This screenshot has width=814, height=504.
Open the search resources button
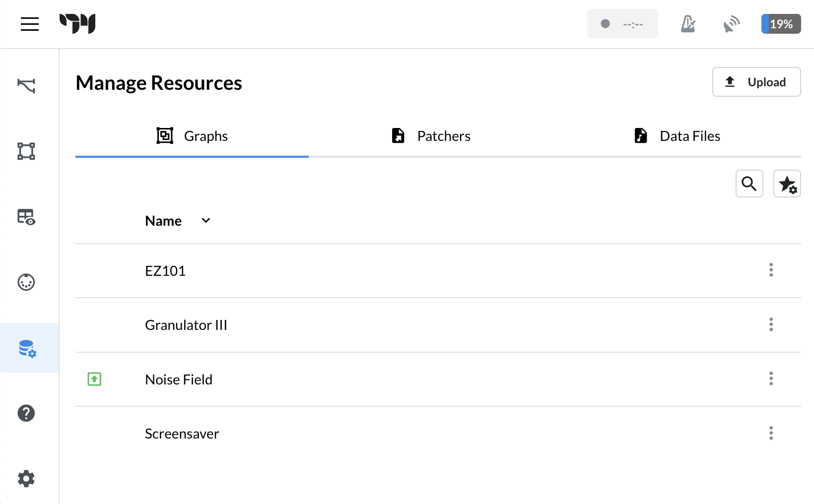pyautogui.click(x=749, y=184)
